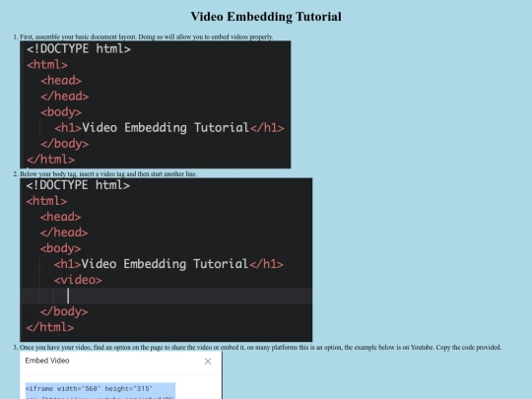Click the 'Embed Video' dialog title
Image resolution: width=532 pixels, height=399 pixels.
click(x=47, y=361)
